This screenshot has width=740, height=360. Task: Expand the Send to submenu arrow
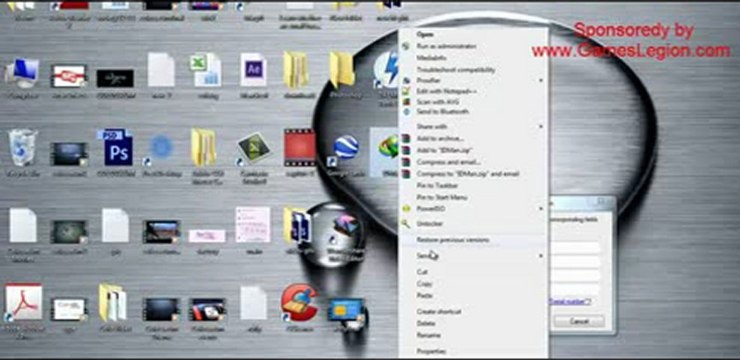coord(541,256)
